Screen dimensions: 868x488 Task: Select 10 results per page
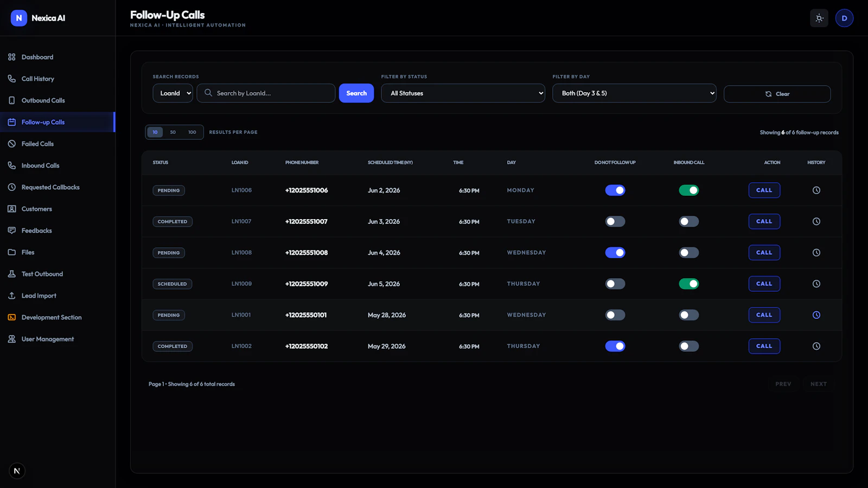click(x=155, y=132)
